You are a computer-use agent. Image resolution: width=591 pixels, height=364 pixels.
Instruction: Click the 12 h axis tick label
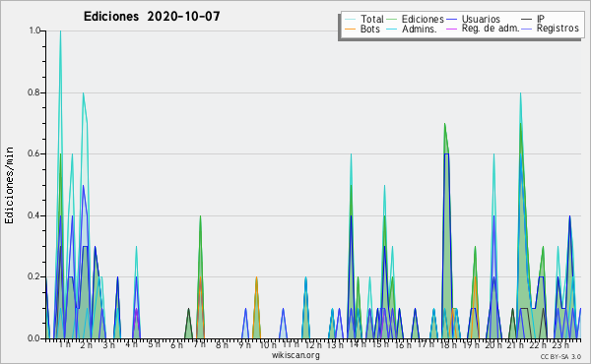313,344
